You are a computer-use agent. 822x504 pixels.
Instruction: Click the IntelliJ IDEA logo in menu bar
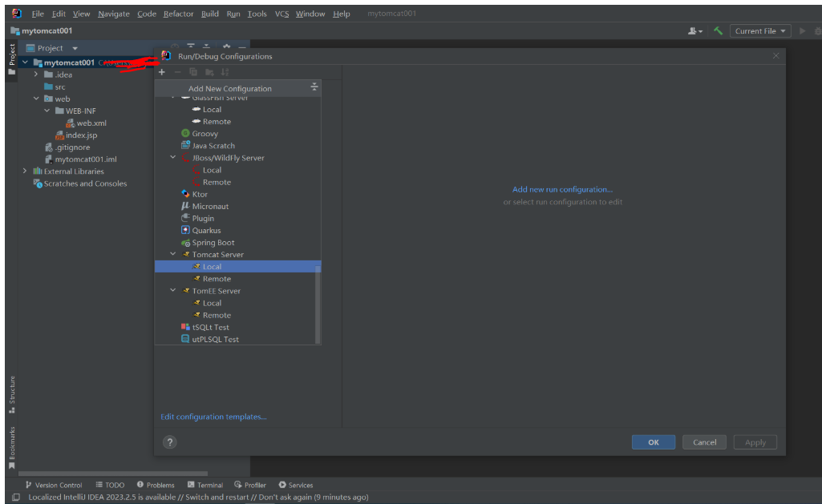[17, 14]
